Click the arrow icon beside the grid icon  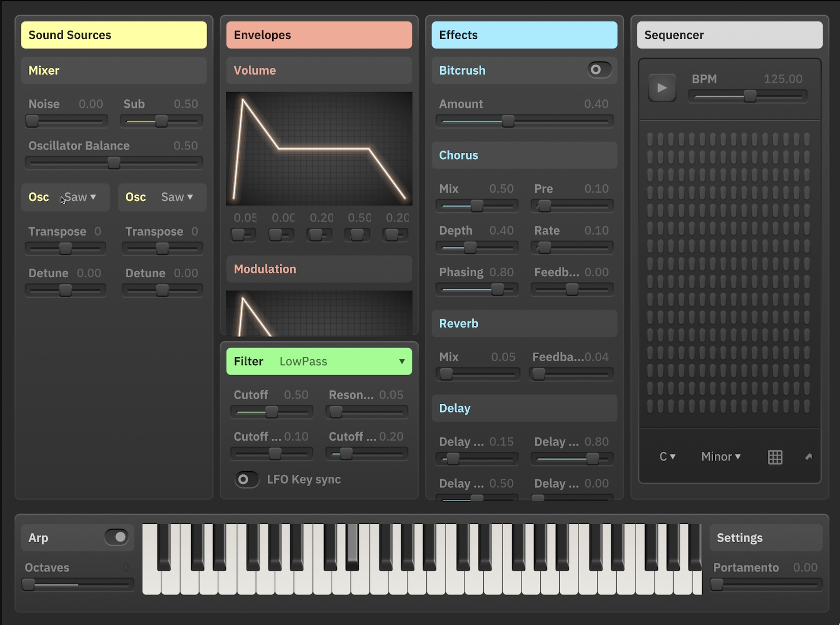coord(808,457)
